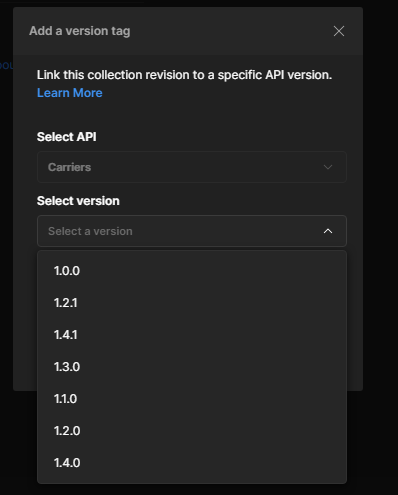The height and width of the screenshot is (495, 398).
Task: Open the Learn More link
Action: click(70, 93)
